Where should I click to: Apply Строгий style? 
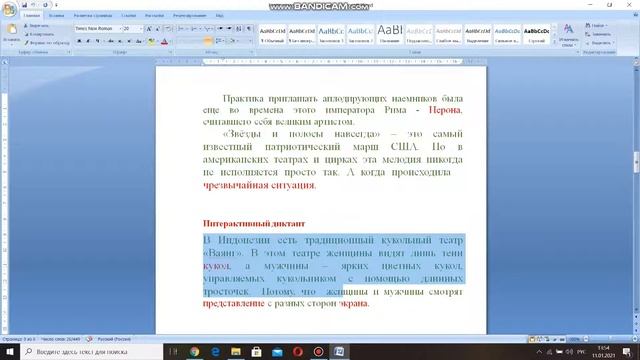pyautogui.click(x=536, y=34)
